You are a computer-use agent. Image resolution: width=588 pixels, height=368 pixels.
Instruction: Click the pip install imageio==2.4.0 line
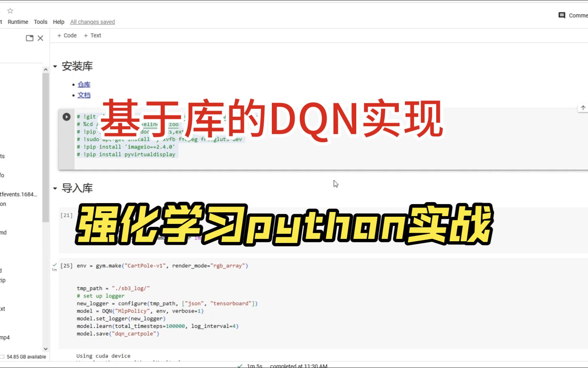click(126, 147)
